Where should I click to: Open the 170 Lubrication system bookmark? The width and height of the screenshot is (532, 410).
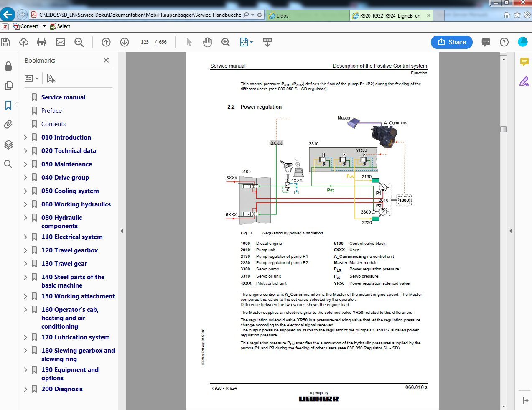click(75, 337)
